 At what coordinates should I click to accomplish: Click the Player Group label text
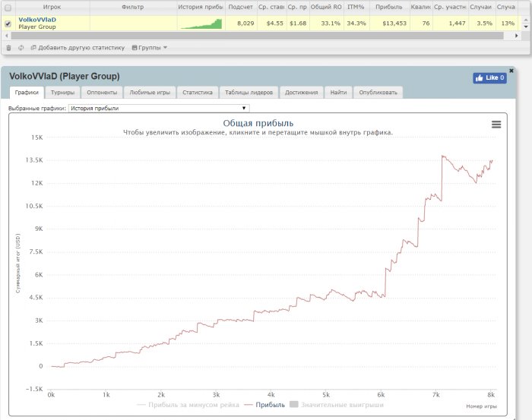point(37,27)
